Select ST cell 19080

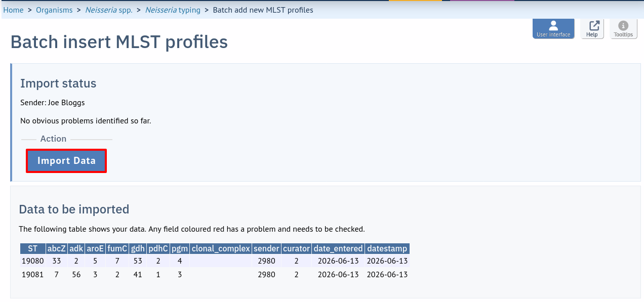click(32, 261)
